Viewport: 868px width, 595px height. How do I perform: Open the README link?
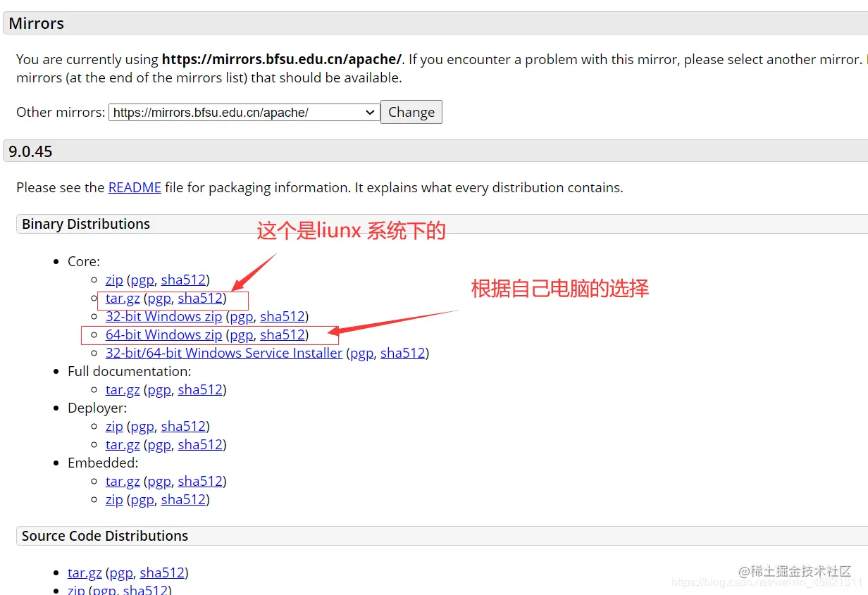pos(134,187)
